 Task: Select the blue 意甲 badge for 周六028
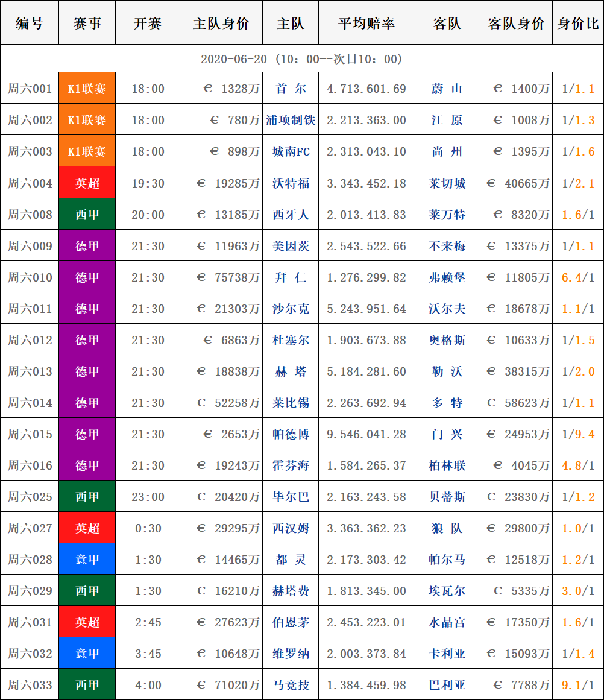[87, 560]
